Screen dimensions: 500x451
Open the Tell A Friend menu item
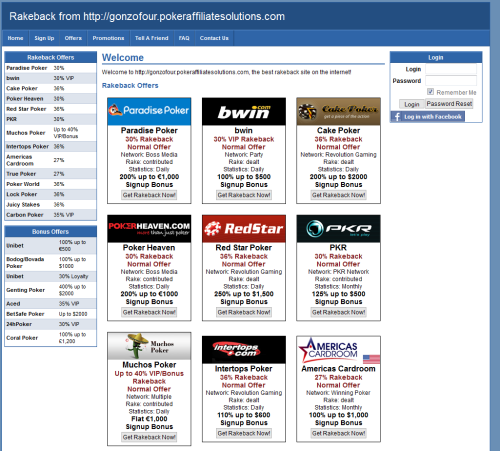[152, 38]
